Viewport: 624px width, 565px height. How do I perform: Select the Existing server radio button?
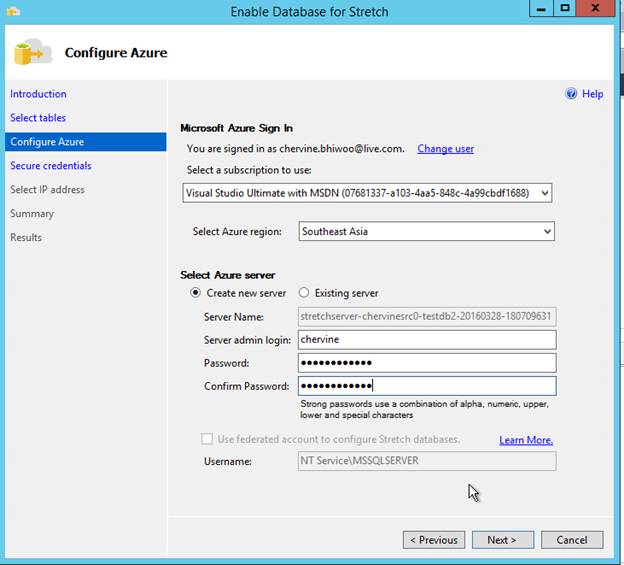304,293
